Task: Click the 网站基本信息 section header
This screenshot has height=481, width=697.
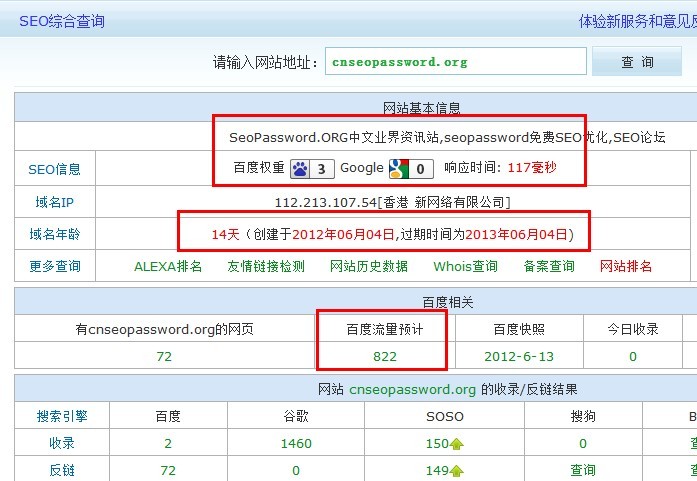Action: (422, 108)
